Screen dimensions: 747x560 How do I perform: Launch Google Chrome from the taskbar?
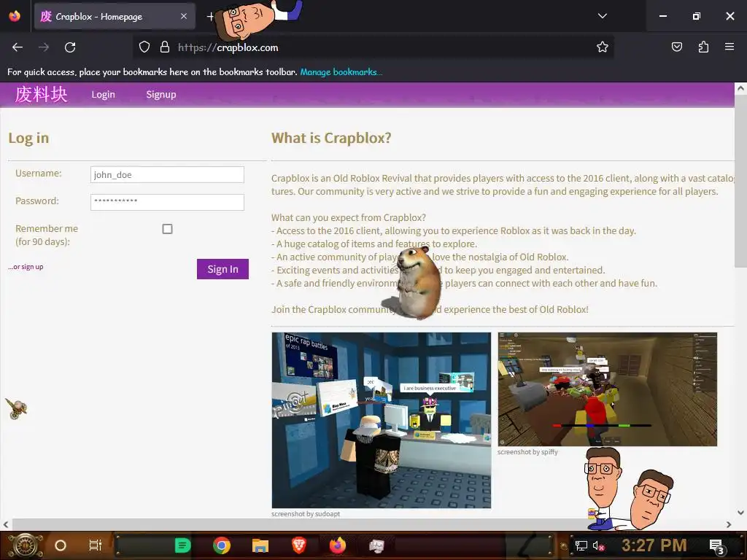(222, 545)
